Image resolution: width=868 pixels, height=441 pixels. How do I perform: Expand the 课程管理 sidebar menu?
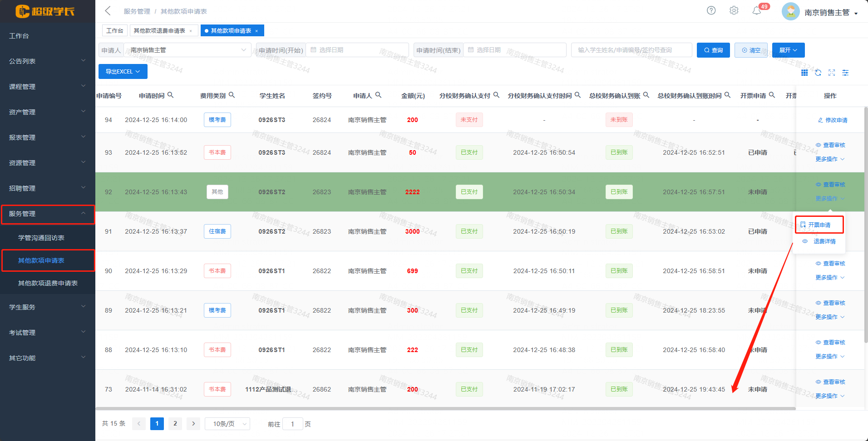coord(47,87)
